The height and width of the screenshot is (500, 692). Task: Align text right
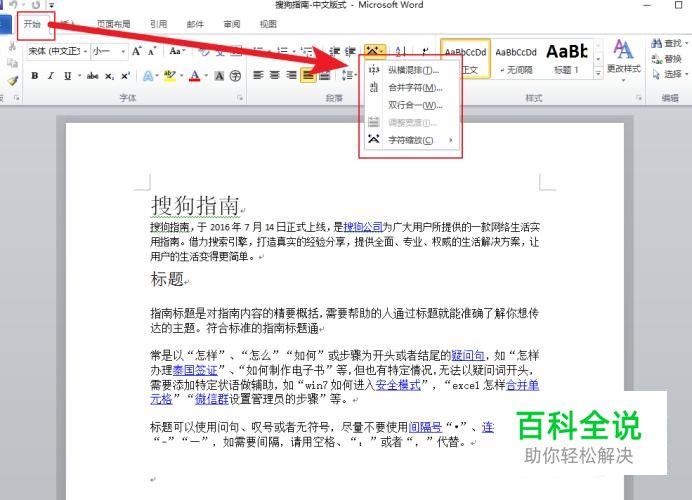pyautogui.click(x=291, y=75)
